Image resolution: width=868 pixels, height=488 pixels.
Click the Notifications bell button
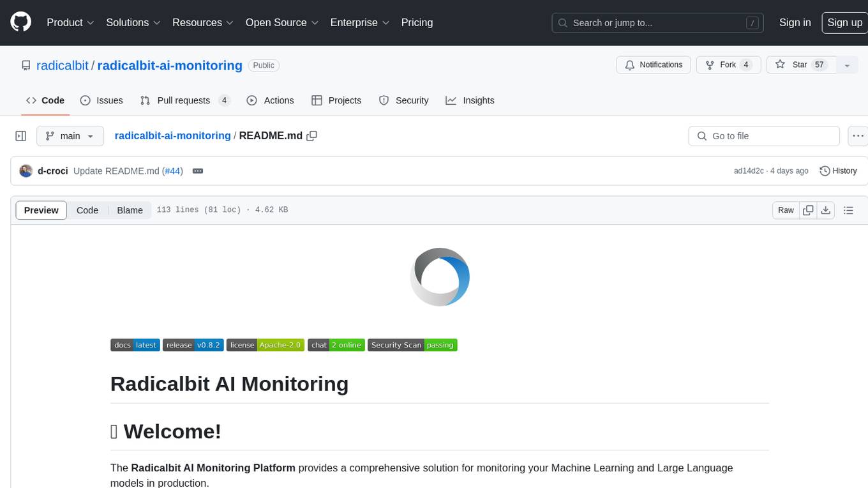[654, 65]
